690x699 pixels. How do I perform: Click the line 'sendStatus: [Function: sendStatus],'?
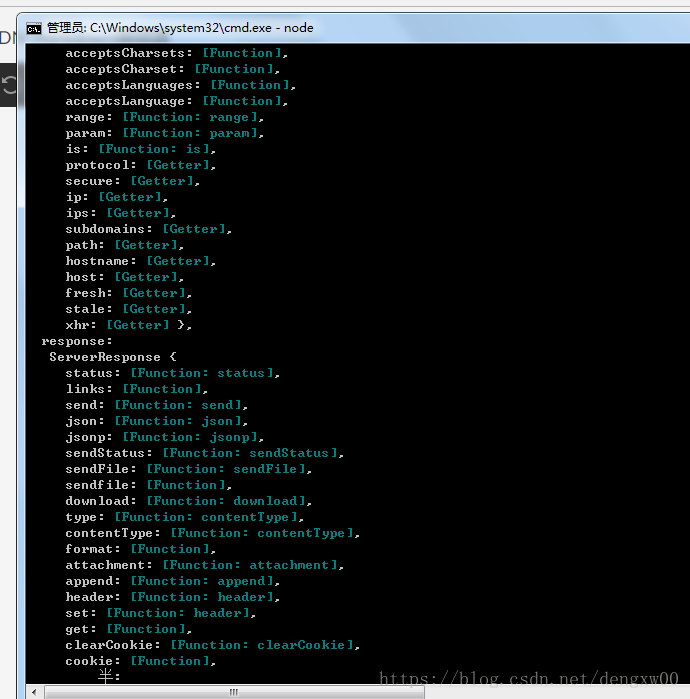click(205, 453)
